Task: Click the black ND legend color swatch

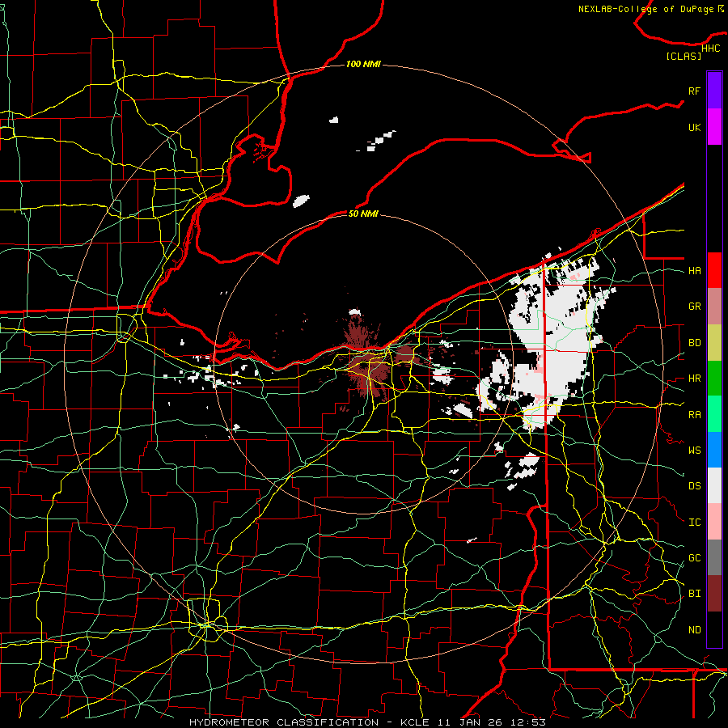Action: 714,629
